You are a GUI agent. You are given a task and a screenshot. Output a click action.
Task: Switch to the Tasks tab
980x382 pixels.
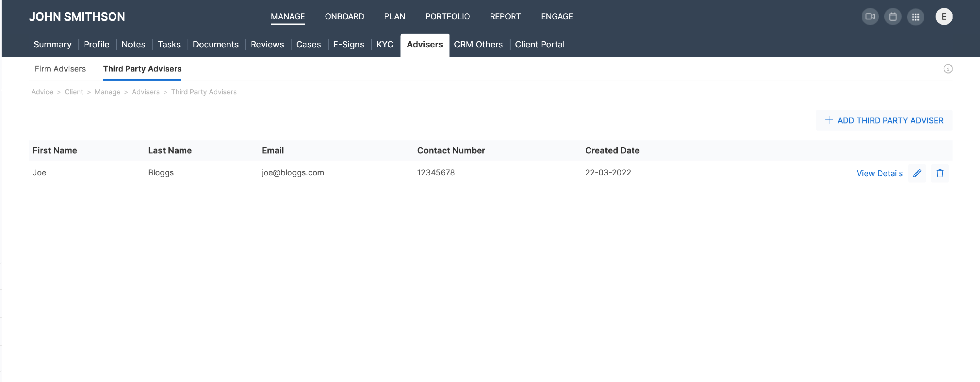pos(169,44)
